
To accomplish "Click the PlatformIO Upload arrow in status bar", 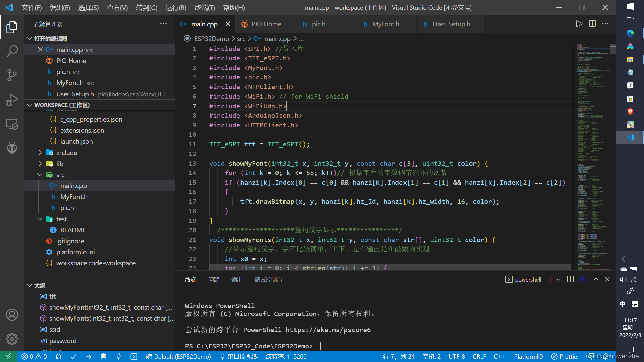I will [89, 357].
